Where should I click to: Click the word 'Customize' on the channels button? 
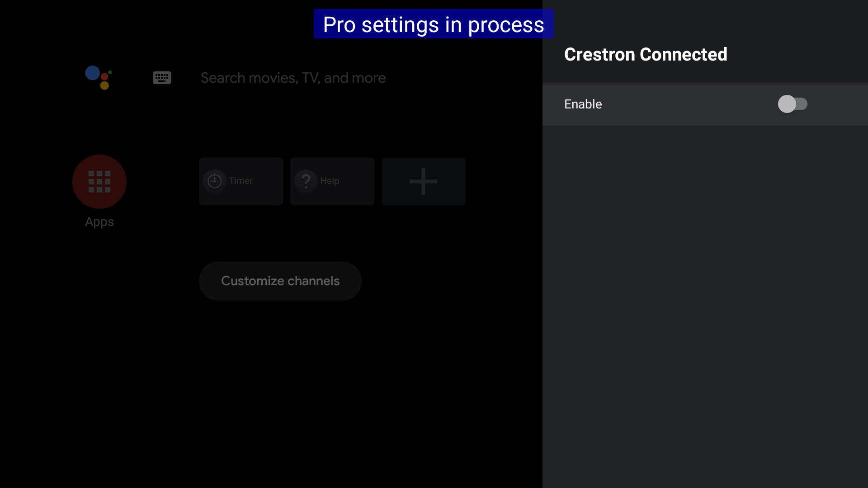point(252,281)
